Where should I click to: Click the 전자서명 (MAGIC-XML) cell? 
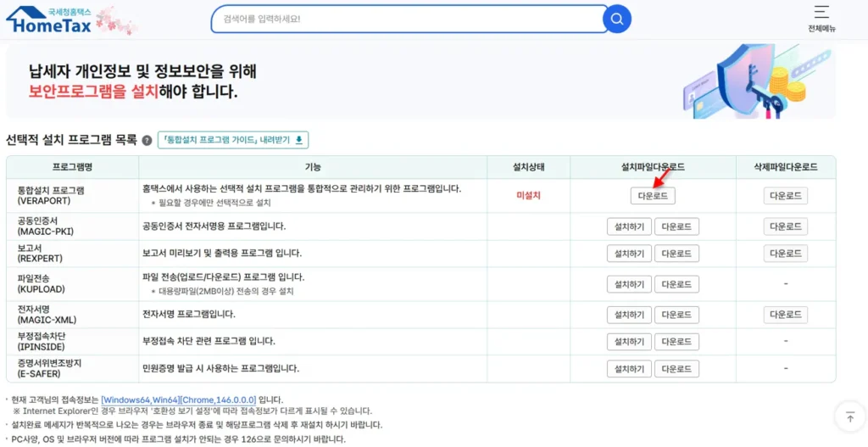pos(73,316)
